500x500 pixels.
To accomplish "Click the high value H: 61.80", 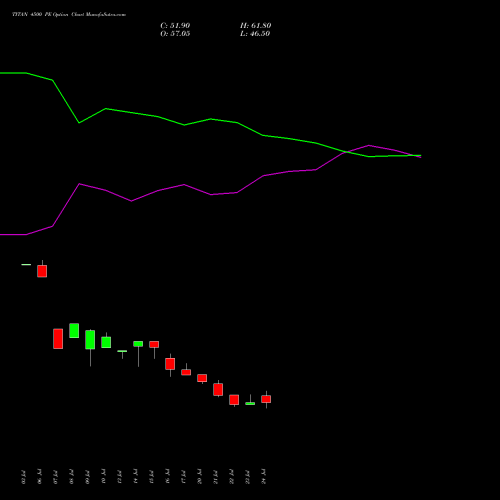I will pyautogui.click(x=255, y=26).
